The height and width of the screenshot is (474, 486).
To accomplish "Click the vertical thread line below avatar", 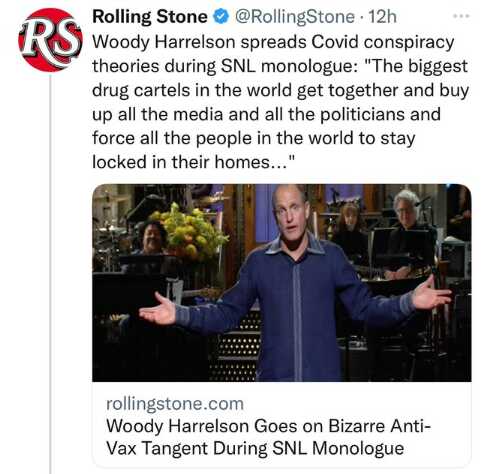I will tap(50, 273).
